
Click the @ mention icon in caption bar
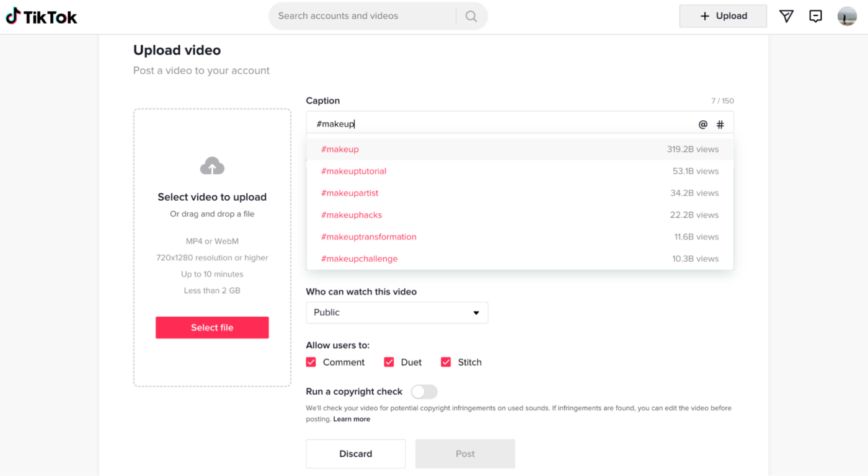coord(702,124)
